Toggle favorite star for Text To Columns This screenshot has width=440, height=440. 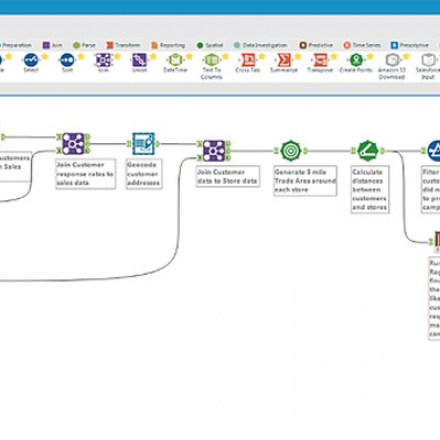point(225,57)
